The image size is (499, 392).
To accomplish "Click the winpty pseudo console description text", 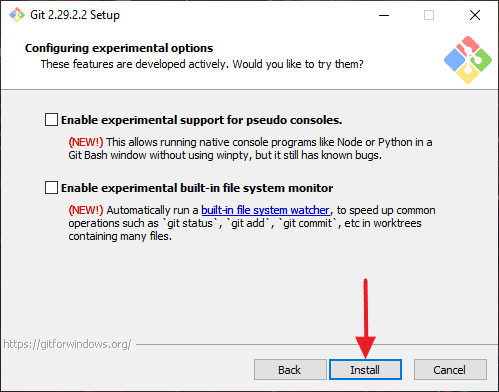I will [x=251, y=149].
